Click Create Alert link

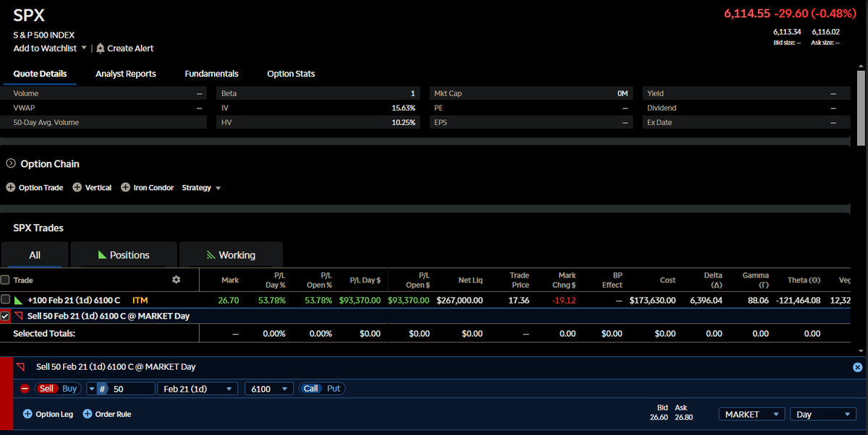point(130,48)
